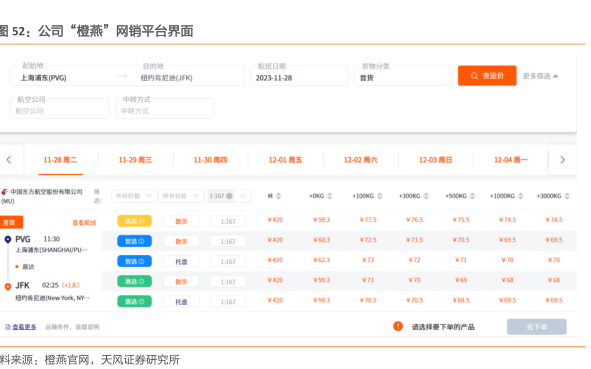Click the 去下单 order button
The image size is (591, 369).
[537, 327]
